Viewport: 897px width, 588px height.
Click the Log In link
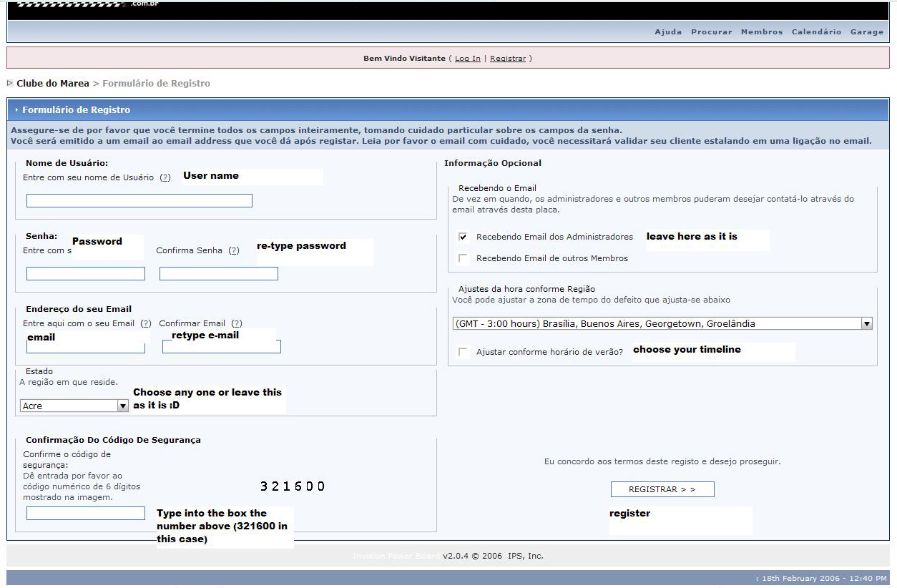467,59
